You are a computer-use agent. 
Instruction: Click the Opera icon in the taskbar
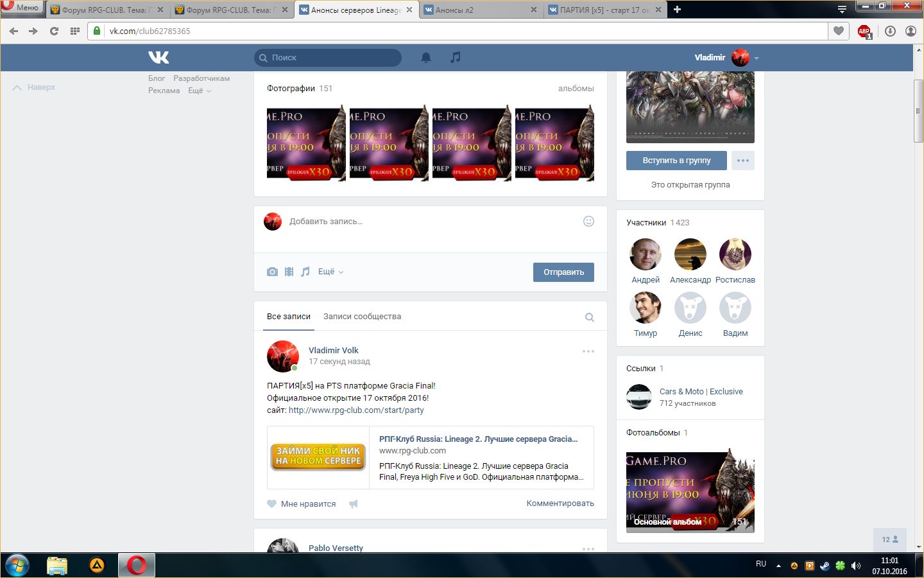[x=136, y=565]
